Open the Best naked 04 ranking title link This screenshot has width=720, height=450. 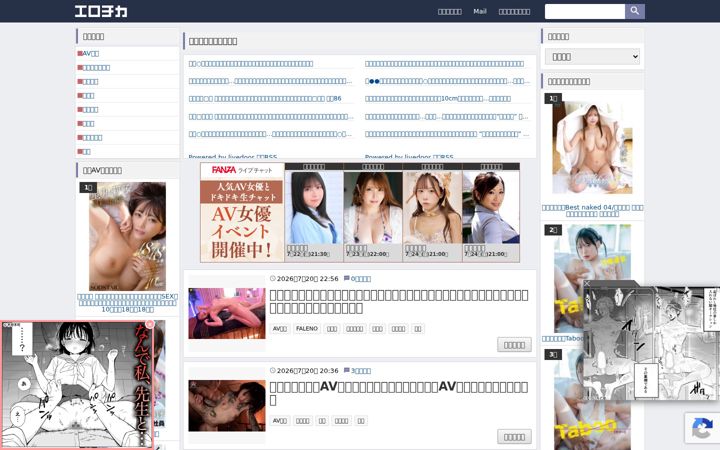coord(592,211)
